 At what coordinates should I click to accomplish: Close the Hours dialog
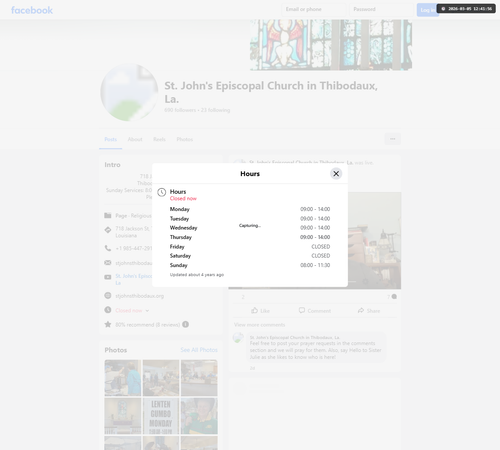point(336,174)
